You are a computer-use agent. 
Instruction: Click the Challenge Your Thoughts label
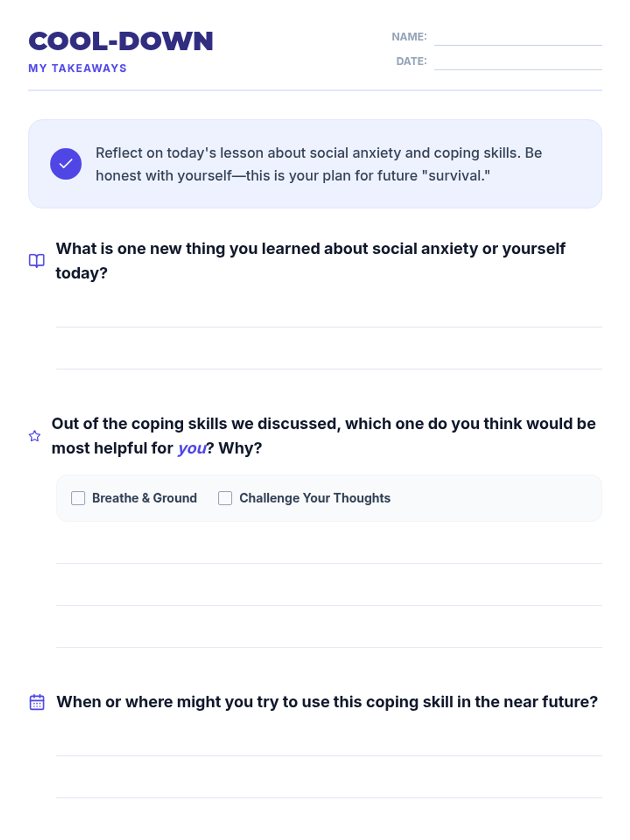click(x=314, y=498)
